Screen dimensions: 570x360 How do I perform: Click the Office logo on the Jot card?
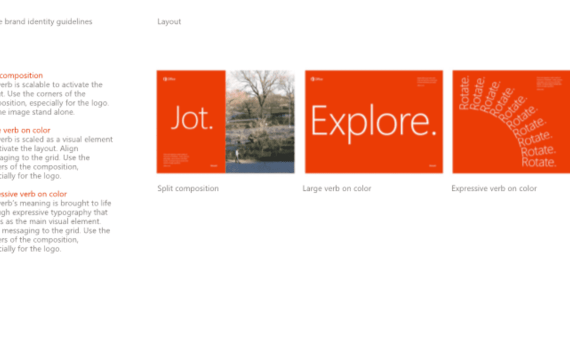point(169,79)
